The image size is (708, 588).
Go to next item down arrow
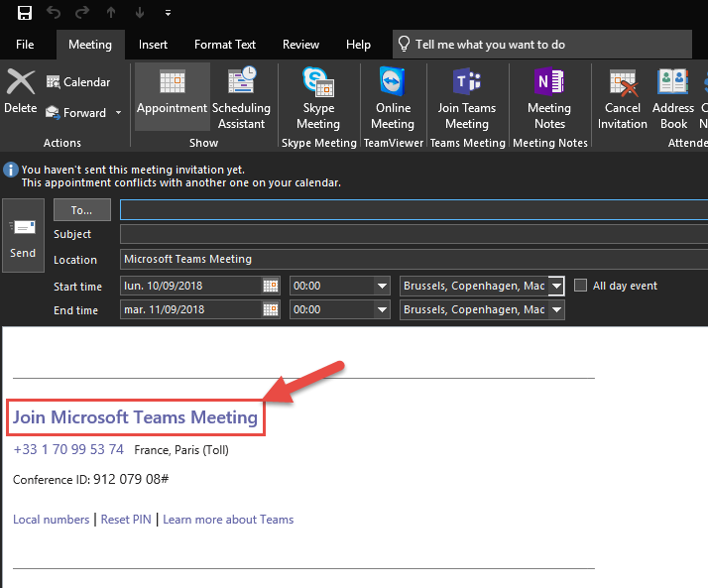tap(140, 13)
